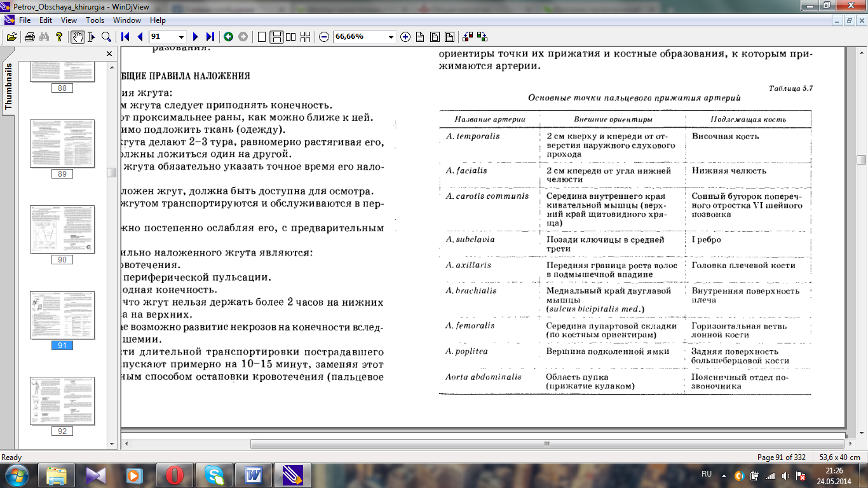Click the 'Aorta abdominalis' table cell
The height and width of the screenshot is (488, 868).
(484, 377)
